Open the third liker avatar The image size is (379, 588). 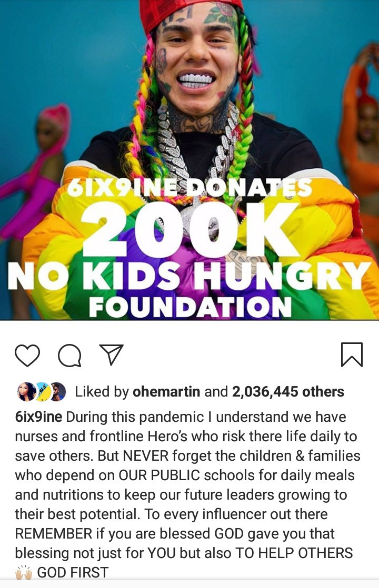[57, 392]
